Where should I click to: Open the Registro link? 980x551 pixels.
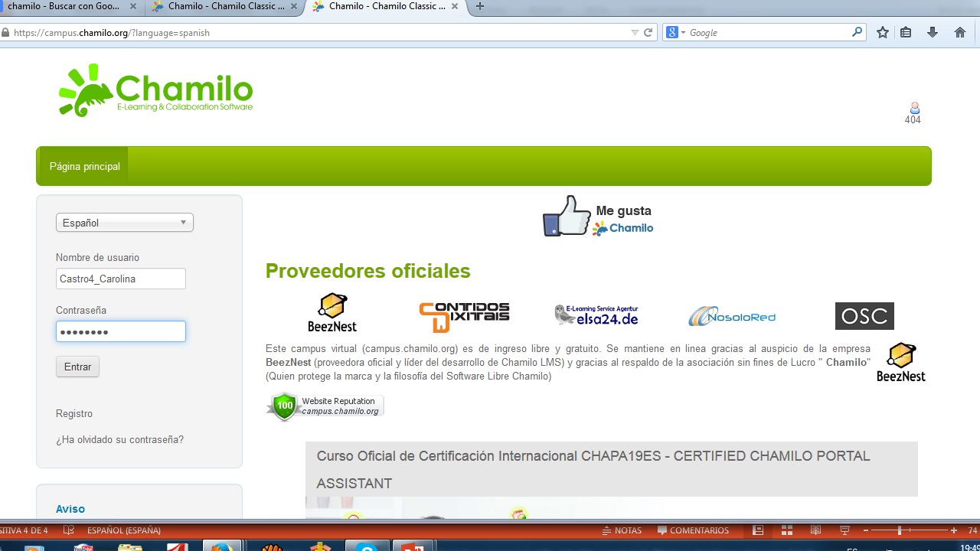click(74, 413)
